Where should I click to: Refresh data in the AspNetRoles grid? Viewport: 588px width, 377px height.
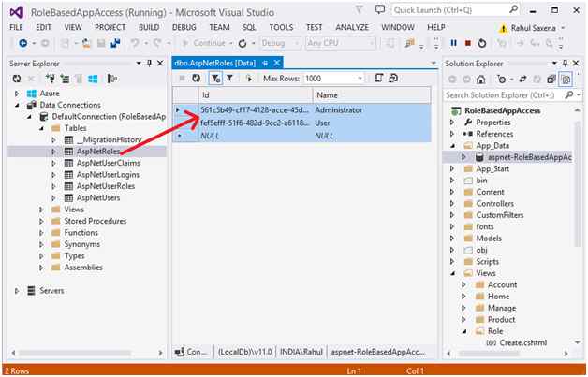point(196,78)
